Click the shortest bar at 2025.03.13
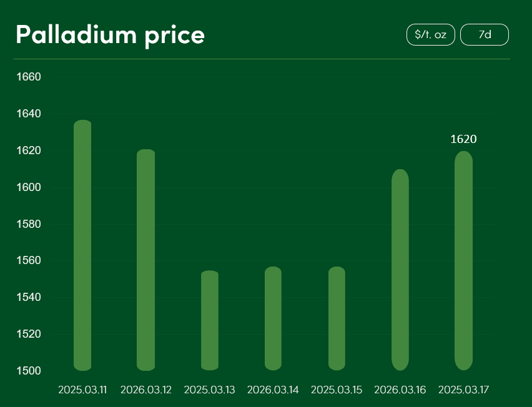This screenshot has height=407, width=532. (x=210, y=320)
